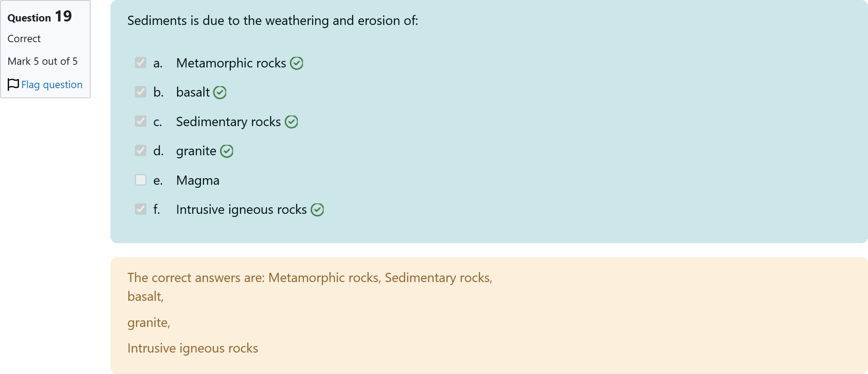
Task: Click the option letter e. label
Action: [158, 180]
